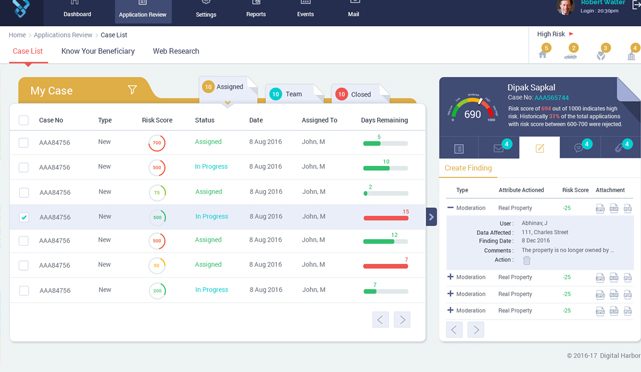Click the comment text 'The property is no longer owned by'
This screenshot has height=372, width=641.
568,250
